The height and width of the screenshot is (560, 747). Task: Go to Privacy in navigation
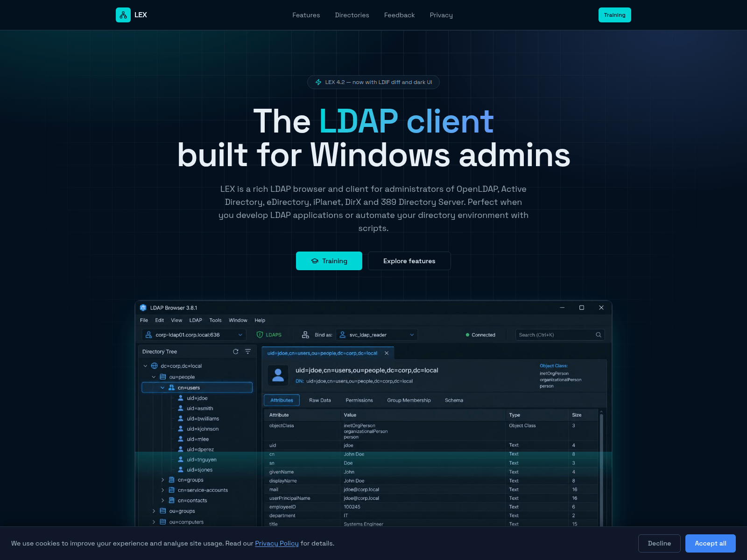point(441,15)
